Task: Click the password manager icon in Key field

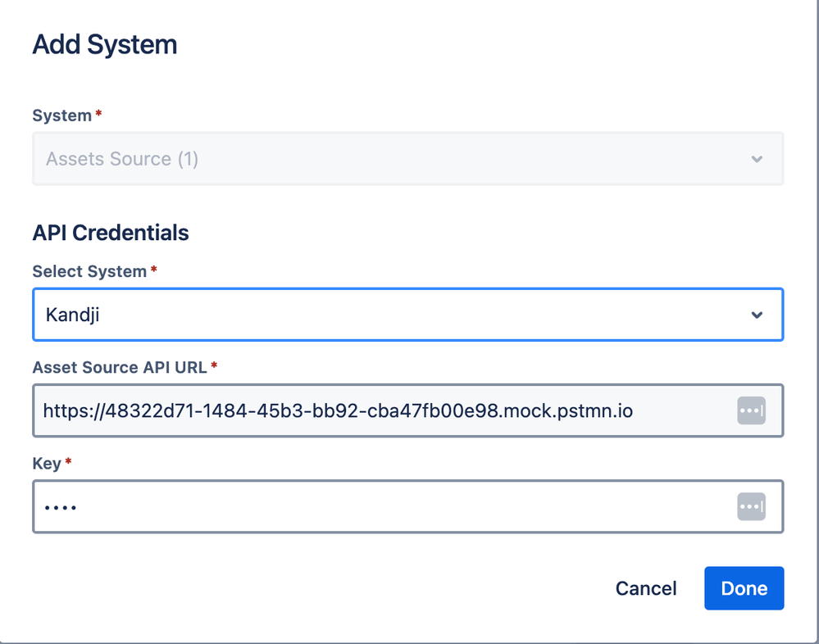Action: pyautogui.click(x=751, y=506)
